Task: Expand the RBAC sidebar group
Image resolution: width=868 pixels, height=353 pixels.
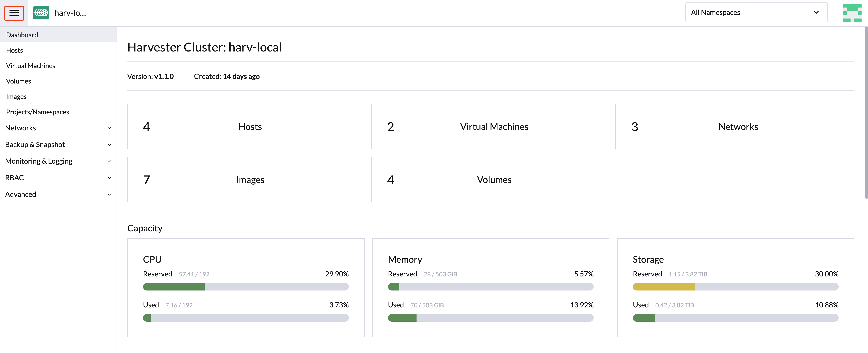Action: click(x=109, y=178)
